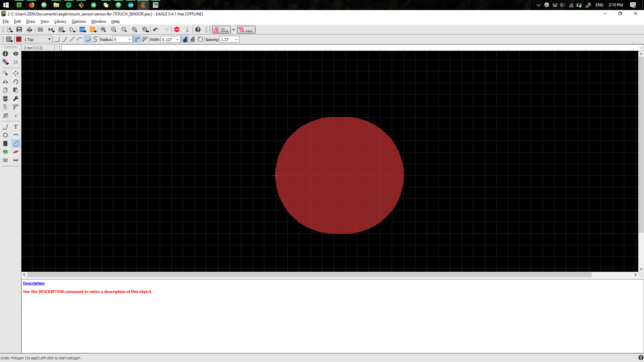Select the Mirror tool

click(5, 82)
